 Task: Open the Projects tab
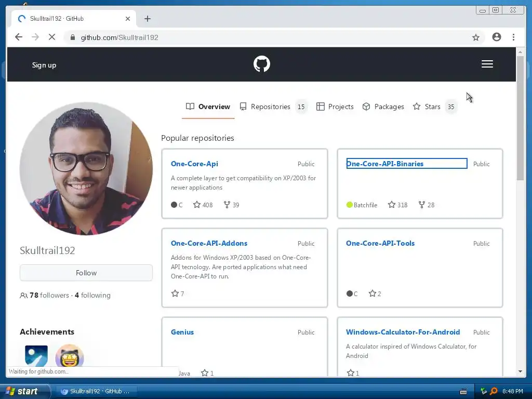(335, 107)
